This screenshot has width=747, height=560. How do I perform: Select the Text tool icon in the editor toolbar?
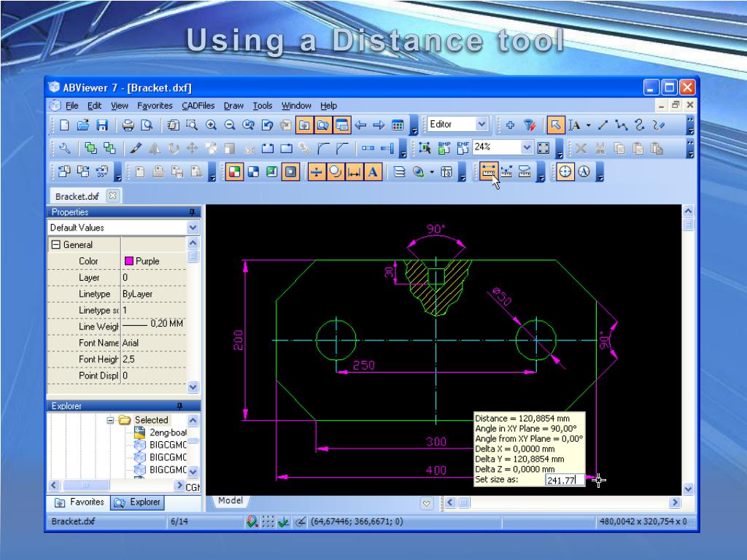(575, 125)
